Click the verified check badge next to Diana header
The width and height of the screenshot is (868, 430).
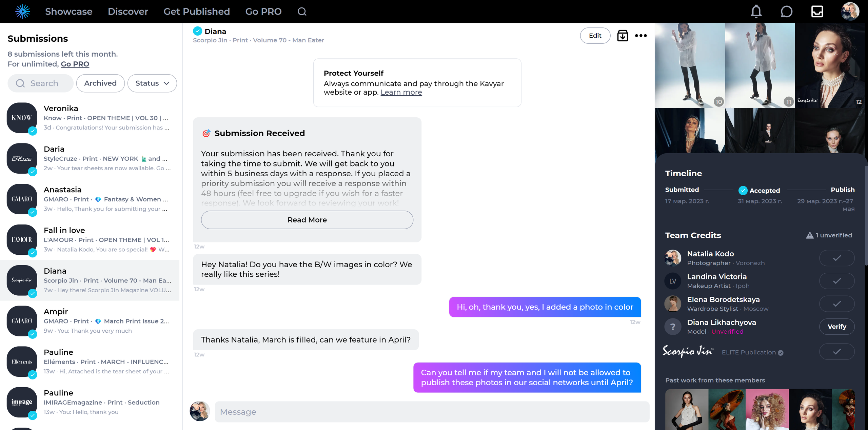197,31
